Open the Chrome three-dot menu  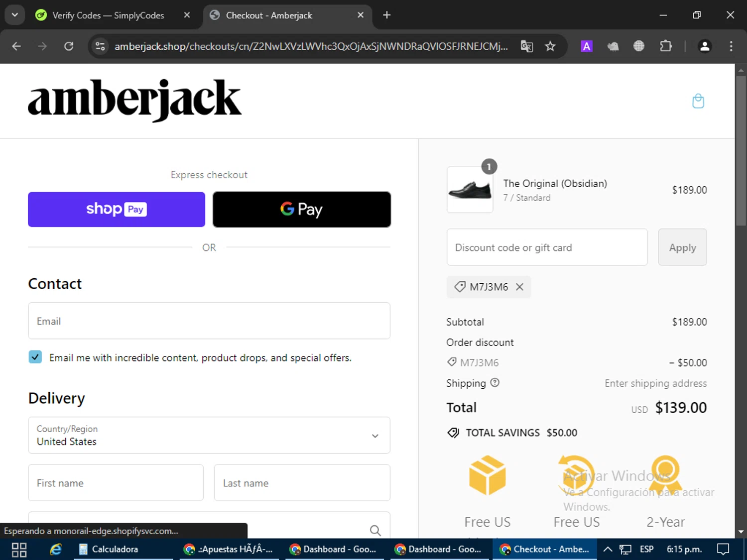(x=731, y=46)
